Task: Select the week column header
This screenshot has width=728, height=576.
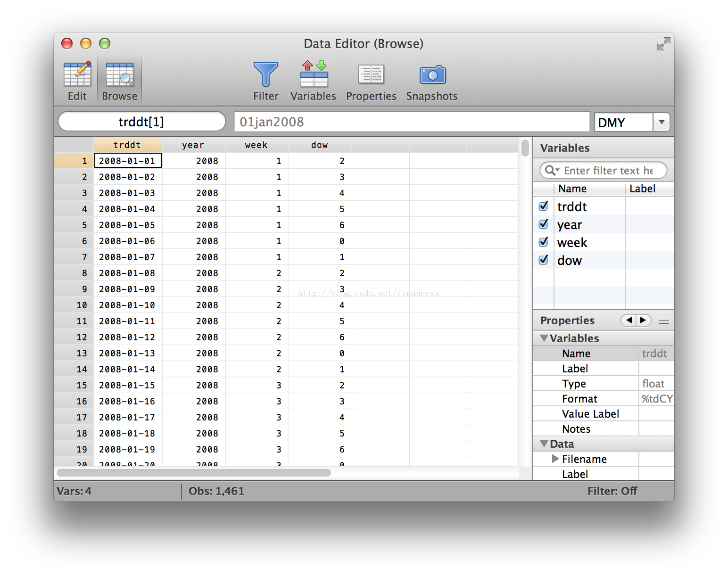Action: (257, 145)
